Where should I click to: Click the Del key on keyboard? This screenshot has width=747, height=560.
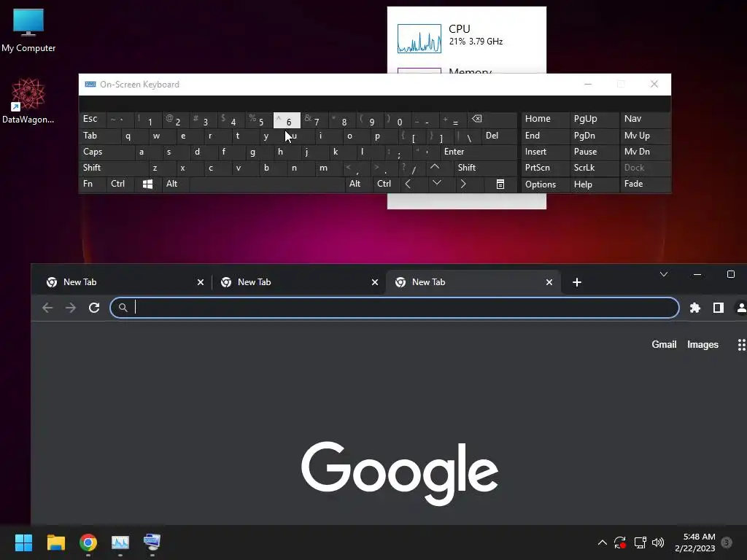[x=499, y=136]
